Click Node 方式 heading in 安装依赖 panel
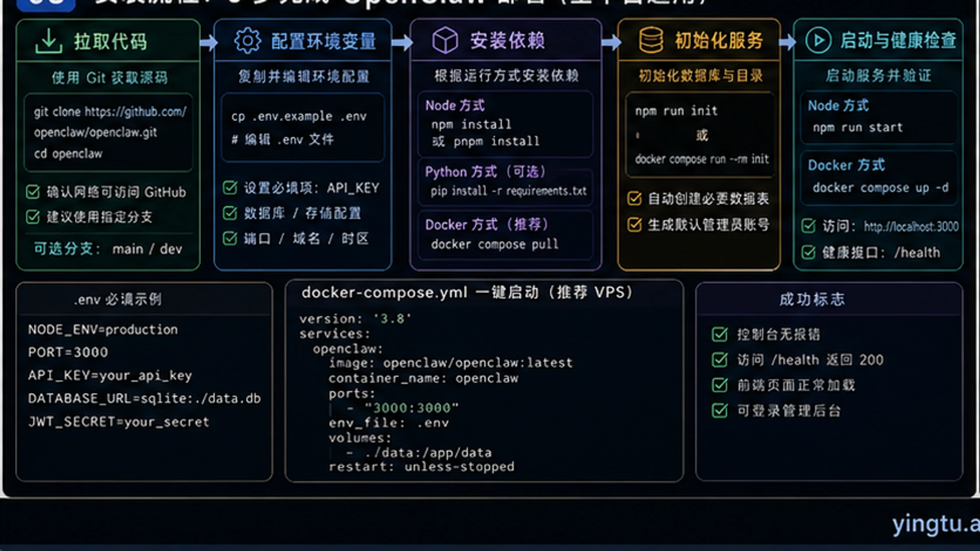The image size is (980, 551). tap(455, 105)
